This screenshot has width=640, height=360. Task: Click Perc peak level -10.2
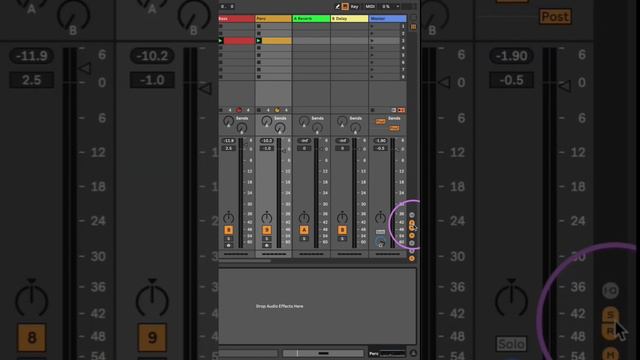tap(267, 141)
